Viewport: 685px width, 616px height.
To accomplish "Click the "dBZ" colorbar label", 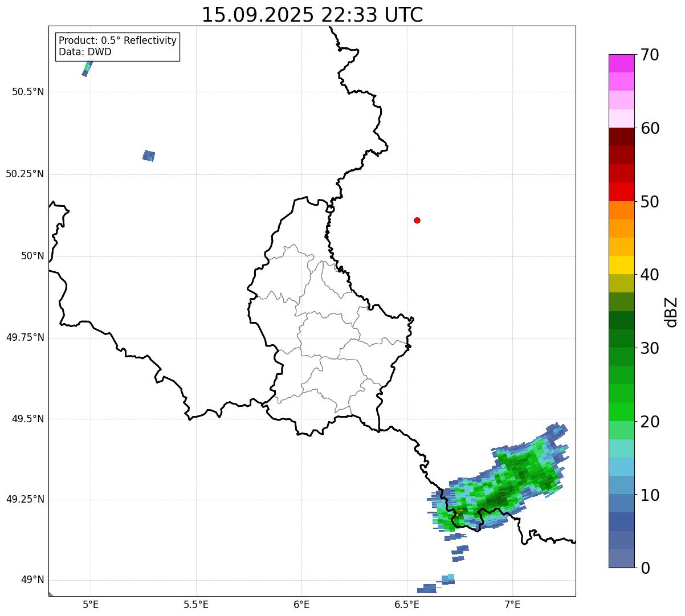I will [671, 312].
